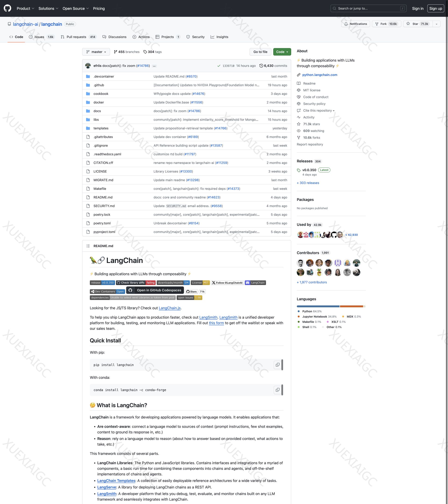Expand the green Code dropdown
Viewport: 448px width, 504px height.
pyautogui.click(x=282, y=52)
